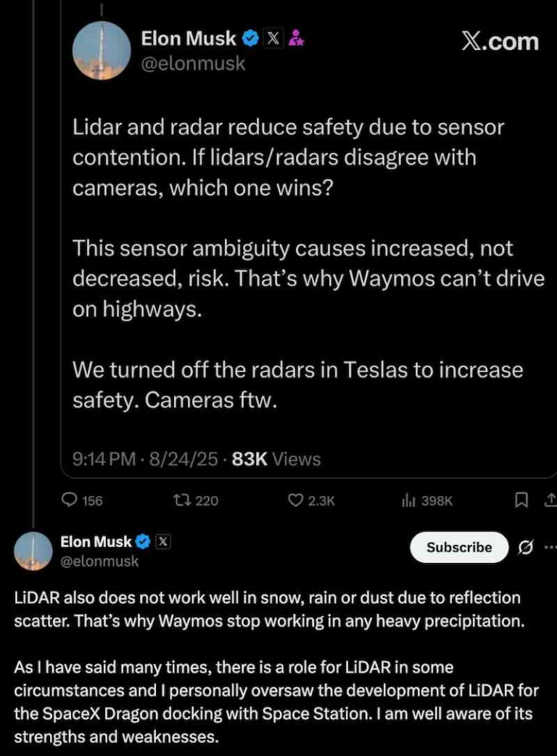Open tweet analytics via the views icon
557x756 pixels.
[410, 501]
